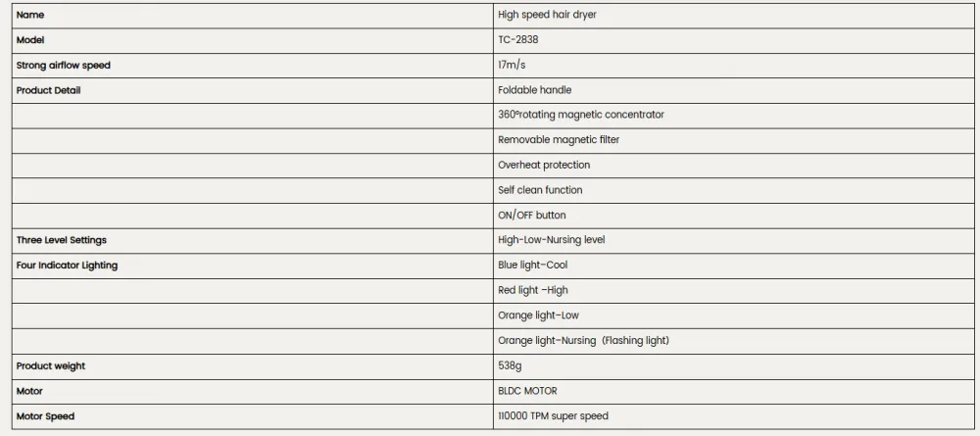Select the 'Blue light-Cool' entry

532,266
